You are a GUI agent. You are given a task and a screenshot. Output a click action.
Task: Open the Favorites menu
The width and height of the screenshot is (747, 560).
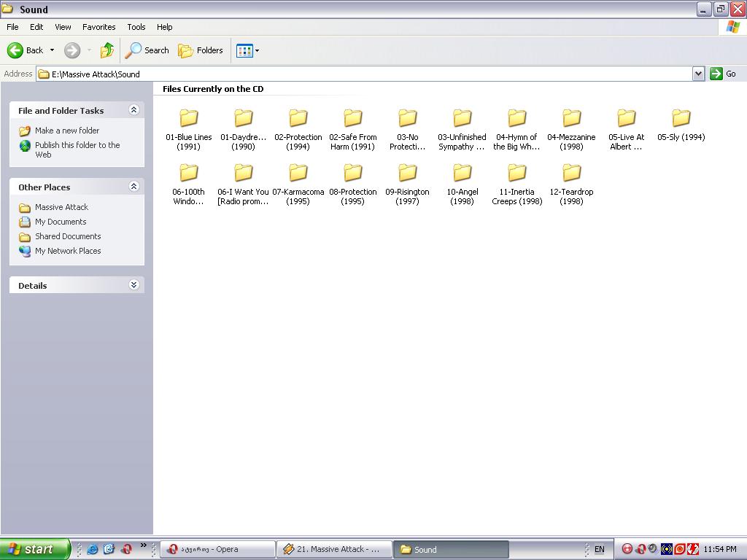[x=98, y=27]
